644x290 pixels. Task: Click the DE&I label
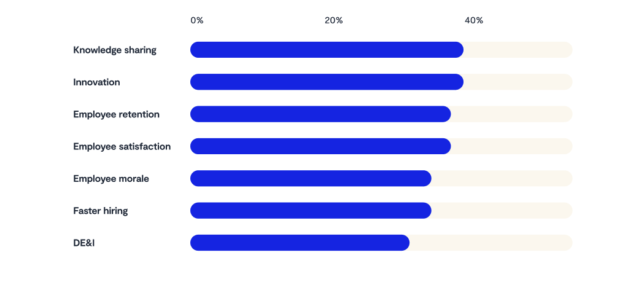pos(84,243)
